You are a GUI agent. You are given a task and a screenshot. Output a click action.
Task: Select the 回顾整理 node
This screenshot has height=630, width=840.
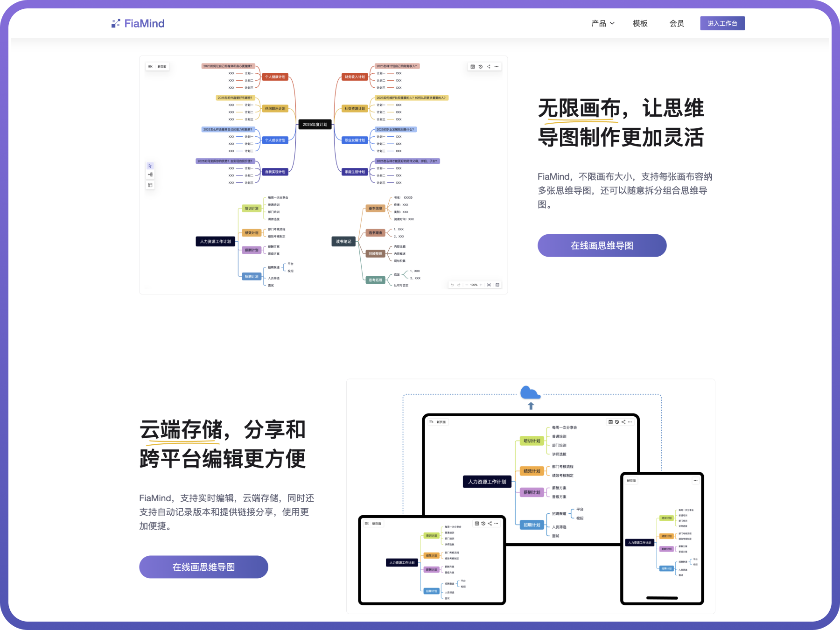(x=376, y=254)
